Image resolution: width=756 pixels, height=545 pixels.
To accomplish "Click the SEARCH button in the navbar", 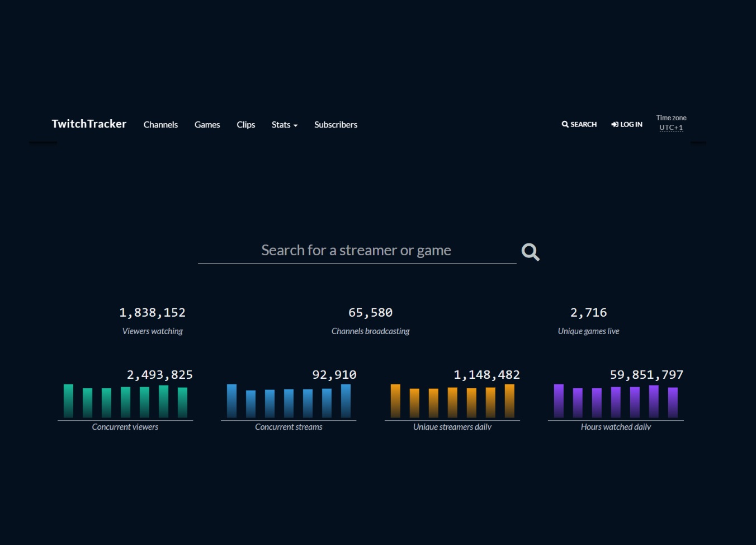I will 579,124.
